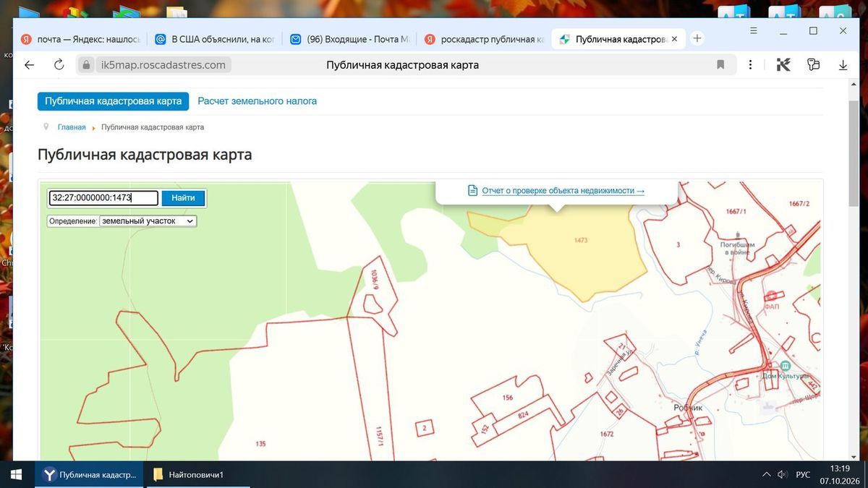This screenshot has width=868, height=488.
Task: Click the Дом Культуры museum marker icon
Action: [x=785, y=365]
